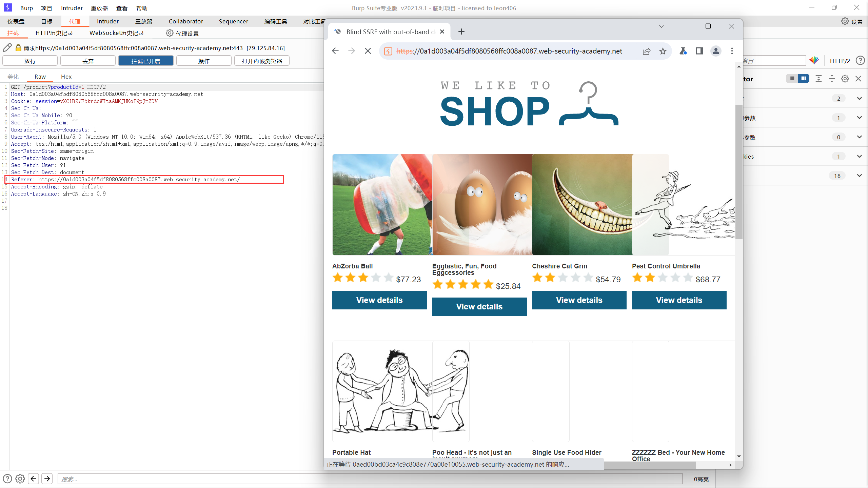This screenshot has height=488, width=868.
Task: Expand the Inspector section showing 18 items
Action: click(x=859, y=176)
